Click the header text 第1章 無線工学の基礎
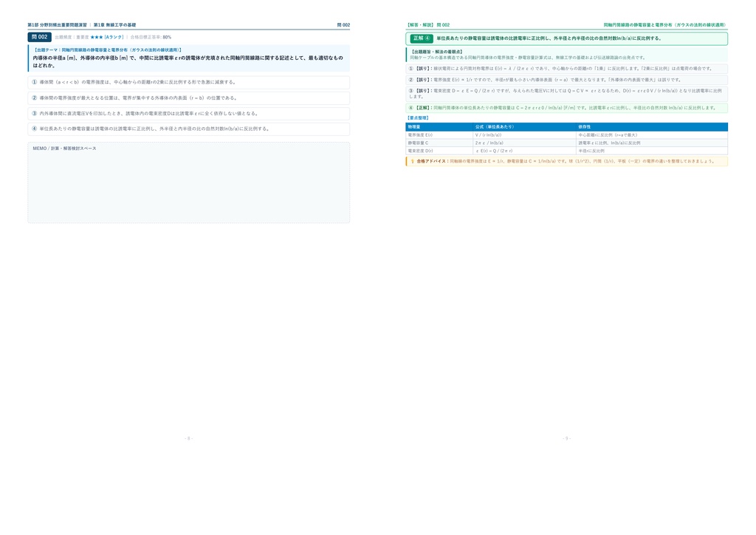The width and height of the screenshot is (756, 535). [114, 25]
